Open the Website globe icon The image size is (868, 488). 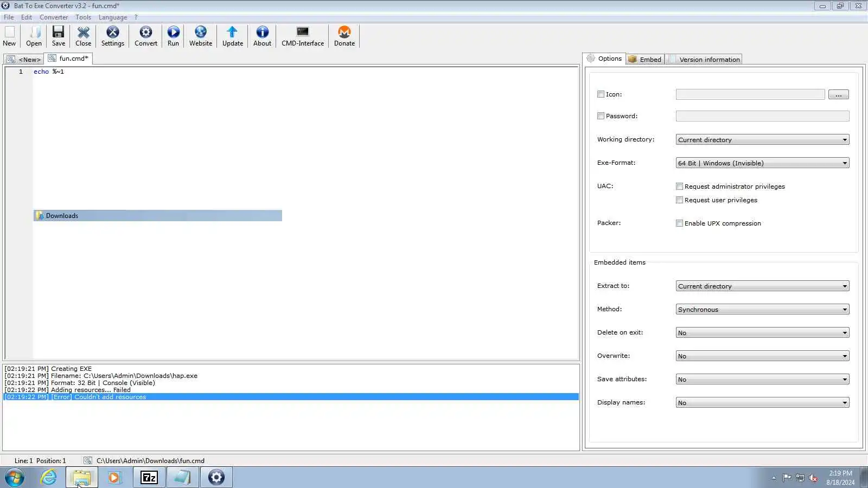point(201,36)
